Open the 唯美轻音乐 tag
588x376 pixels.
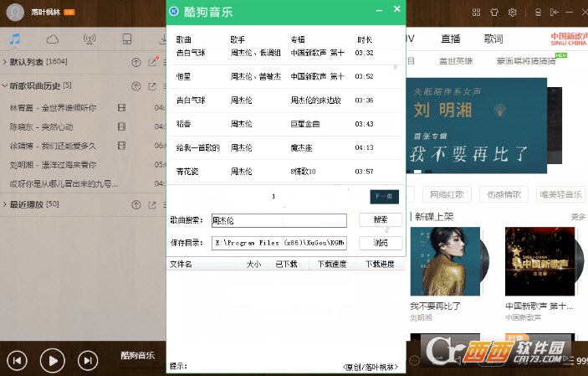pos(561,194)
